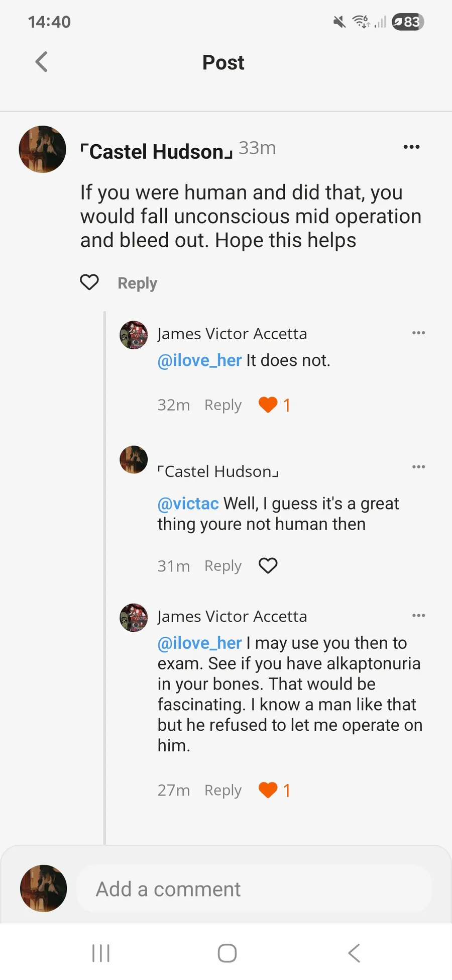Open James Victor Accetta's avatar on first comment
The image size is (452, 980).
pyautogui.click(x=134, y=335)
